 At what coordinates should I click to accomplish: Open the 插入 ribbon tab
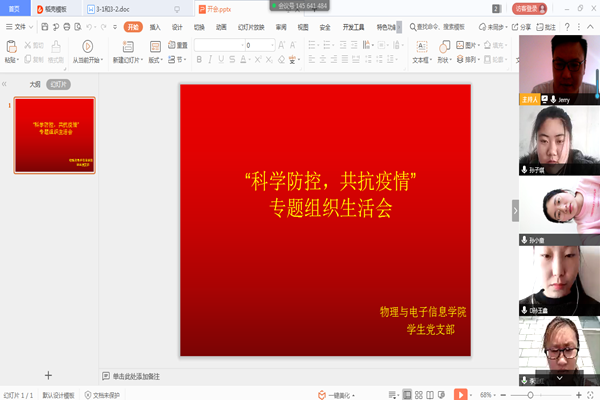pos(155,27)
